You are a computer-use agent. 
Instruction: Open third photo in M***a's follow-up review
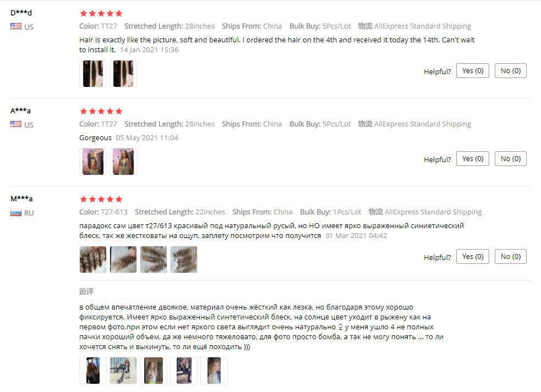154,371
